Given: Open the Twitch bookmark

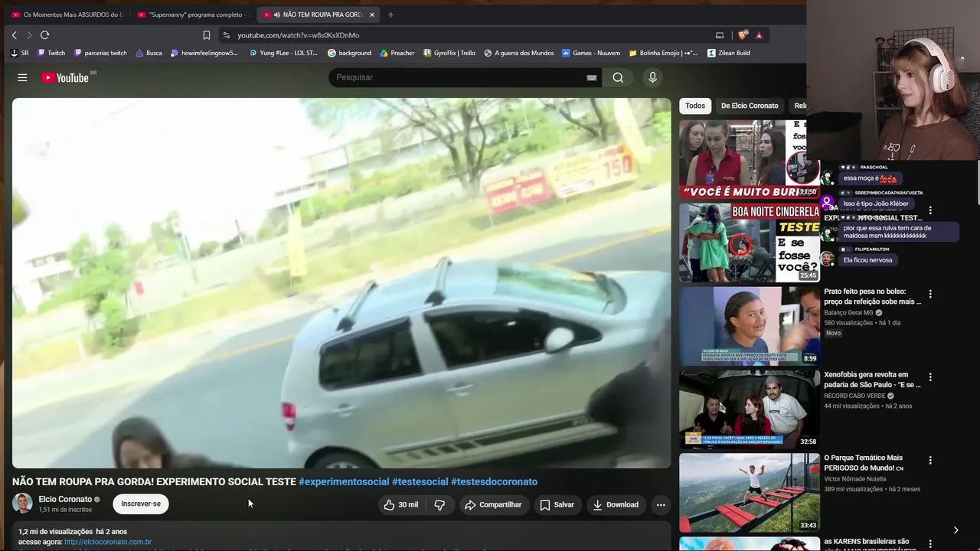Looking at the screenshot, I should pos(51,54).
